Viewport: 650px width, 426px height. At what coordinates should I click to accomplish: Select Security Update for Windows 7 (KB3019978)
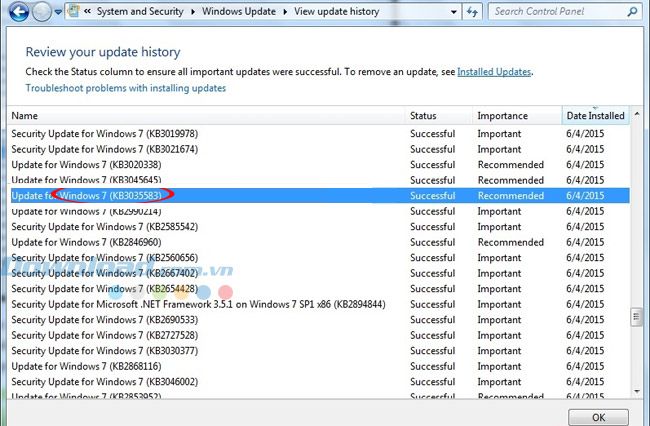(320, 134)
